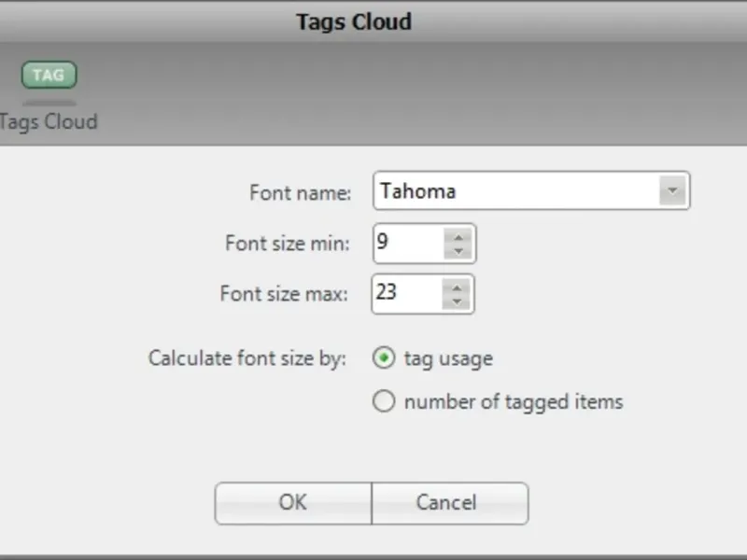The height and width of the screenshot is (560, 747).
Task: Click the green TAG icon
Action: click(49, 76)
